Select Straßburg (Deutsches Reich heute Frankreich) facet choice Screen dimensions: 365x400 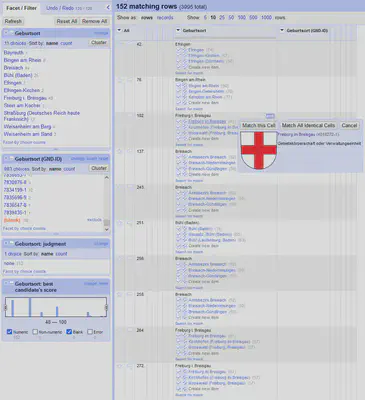[42, 116]
